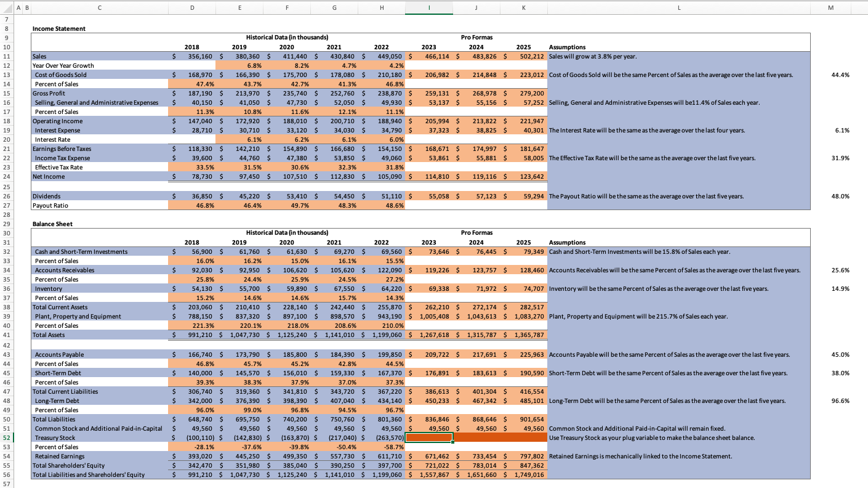Image resolution: width=868 pixels, height=488 pixels.
Task: Click "Retained Earnings is mechanically linked" note
Action: pos(641,456)
